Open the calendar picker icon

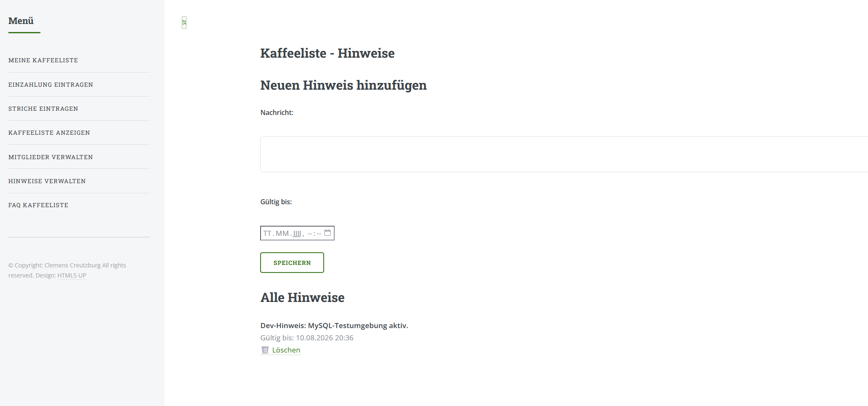point(327,233)
